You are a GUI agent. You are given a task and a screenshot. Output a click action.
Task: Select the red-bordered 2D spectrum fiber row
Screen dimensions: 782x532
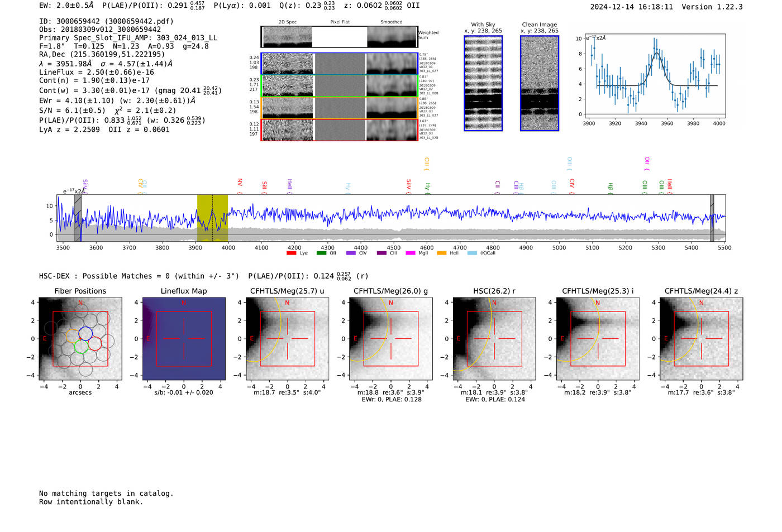click(340, 130)
